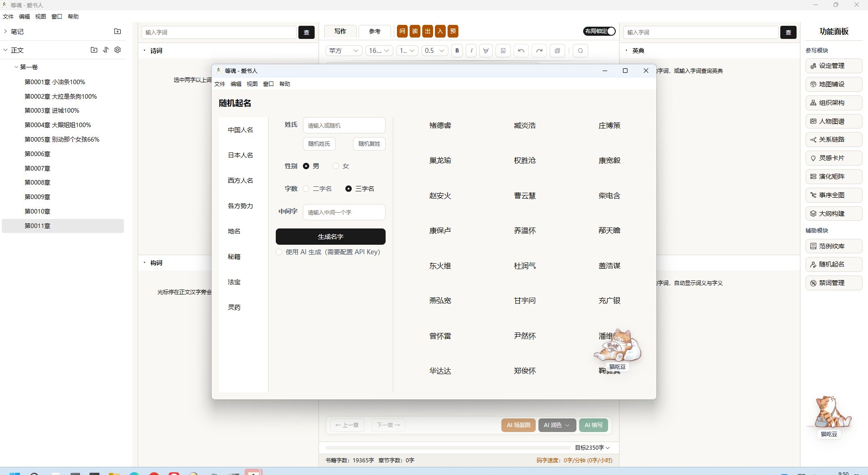Click the orange 问 icon button

click(402, 31)
